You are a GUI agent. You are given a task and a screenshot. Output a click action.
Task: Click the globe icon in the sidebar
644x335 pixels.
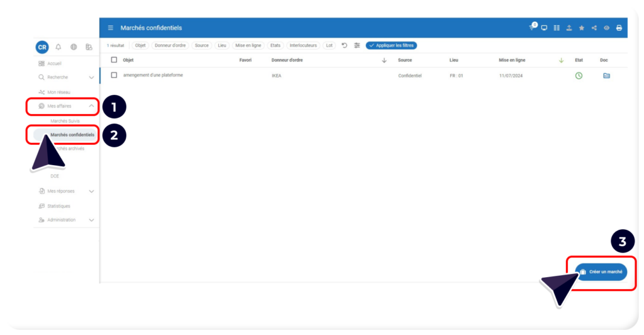pyautogui.click(x=74, y=47)
